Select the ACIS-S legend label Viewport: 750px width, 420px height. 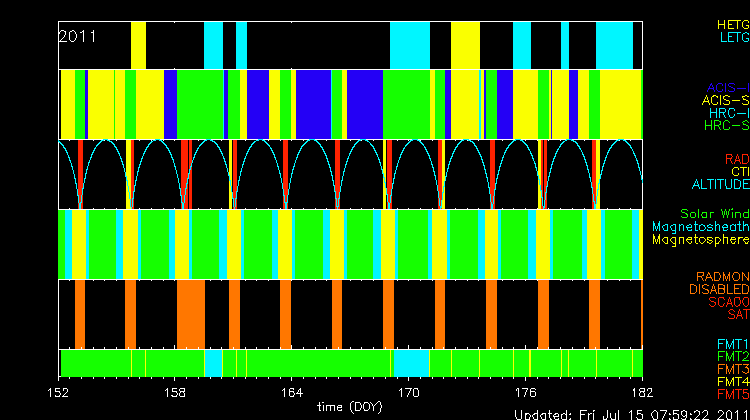point(725,100)
